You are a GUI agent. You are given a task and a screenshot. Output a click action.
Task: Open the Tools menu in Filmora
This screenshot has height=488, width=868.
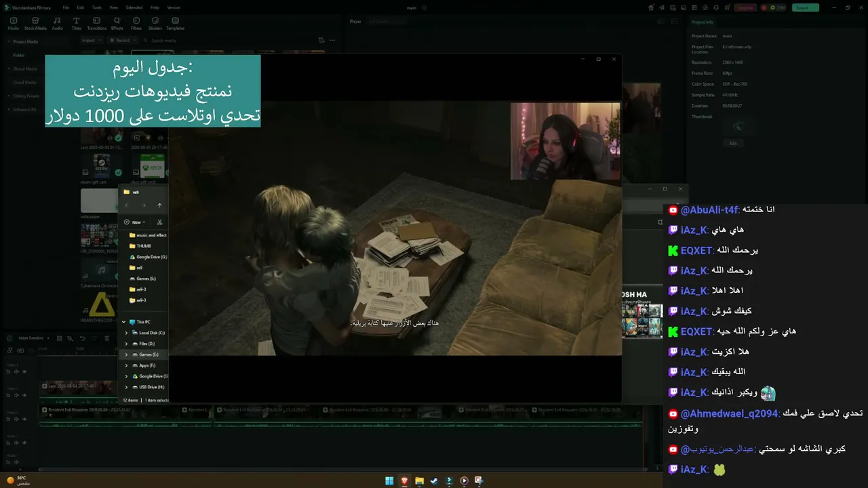pyautogui.click(x=96, y=7)
